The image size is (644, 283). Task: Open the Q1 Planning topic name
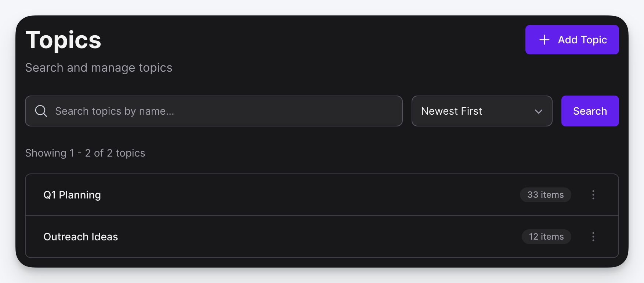(72, 195)
